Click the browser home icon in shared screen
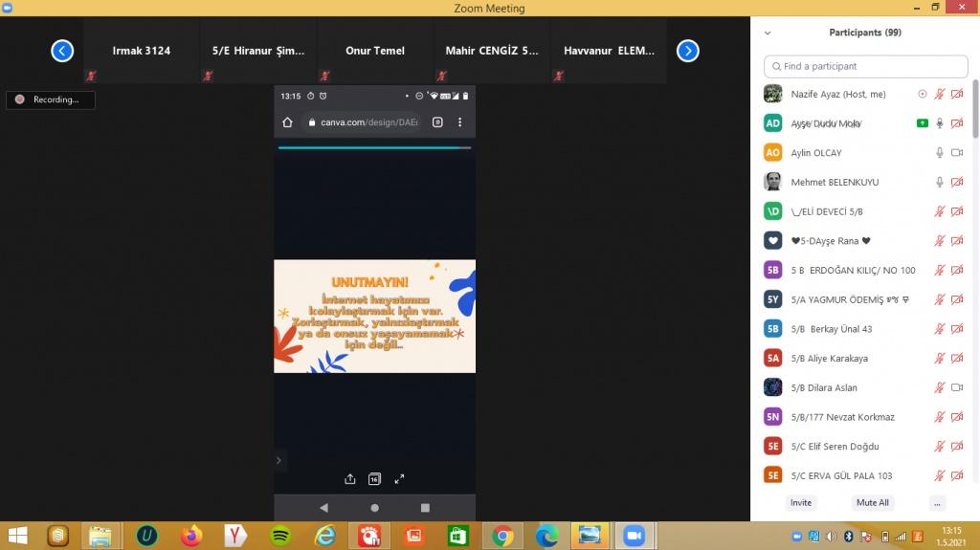This screenshot has width=980, height=550. coord(287,122)
